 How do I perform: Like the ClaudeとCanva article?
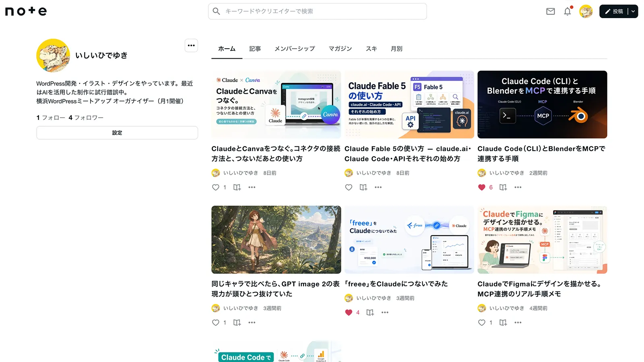coord(216,187)
